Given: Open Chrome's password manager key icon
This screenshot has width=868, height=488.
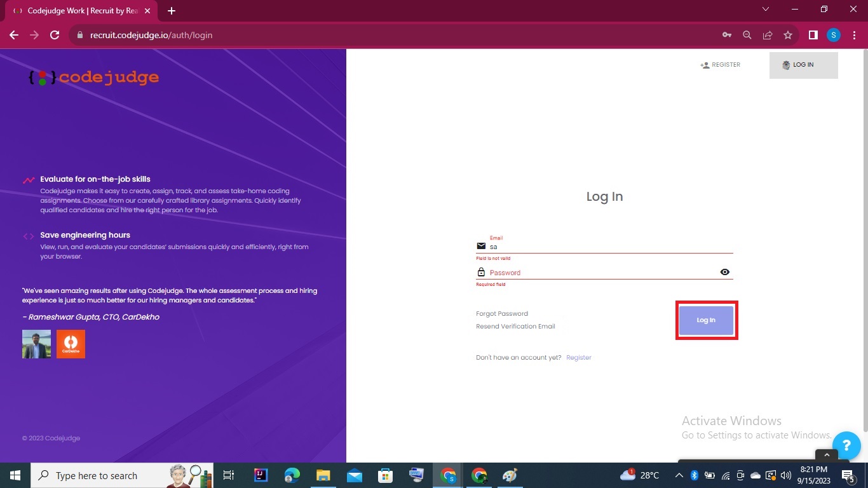Looking at the screenshot, I should point(726,35).
